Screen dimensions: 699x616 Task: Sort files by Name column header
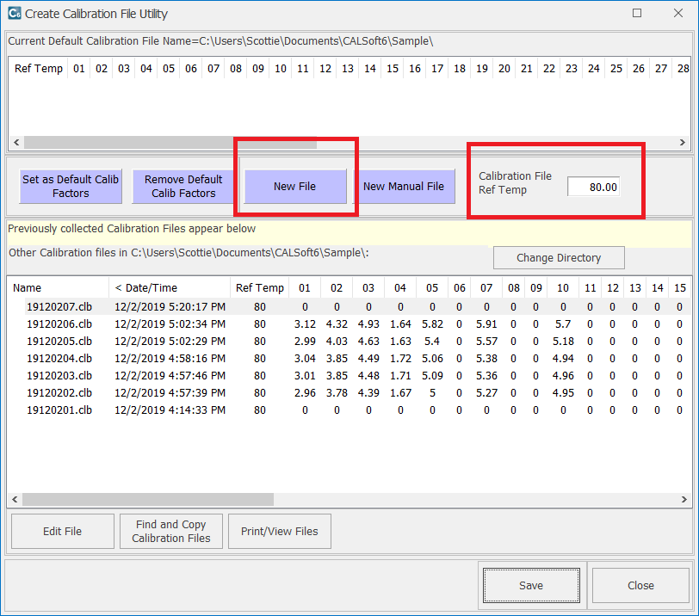[x=57, y=288]
